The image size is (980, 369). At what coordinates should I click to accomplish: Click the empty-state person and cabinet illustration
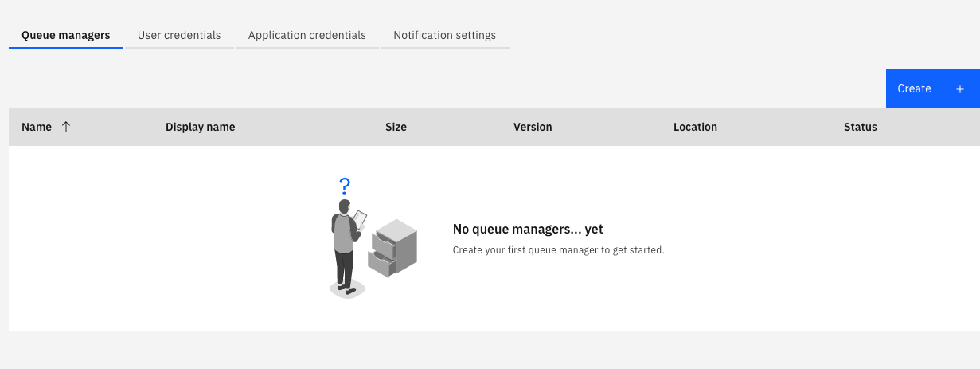tap(373, 238)
